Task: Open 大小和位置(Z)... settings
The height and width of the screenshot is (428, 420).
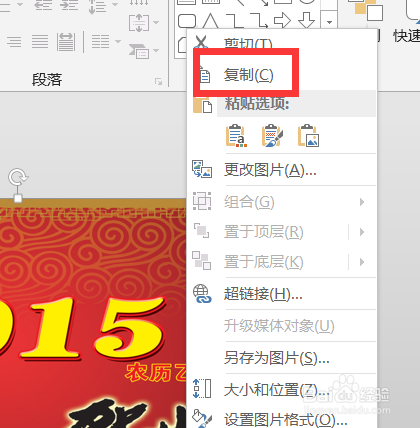Action: tap(276, 389)
